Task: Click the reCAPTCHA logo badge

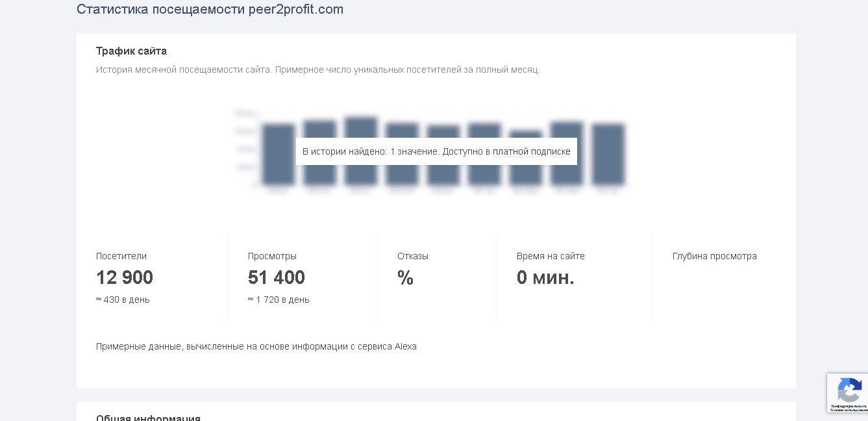Action: pos(849,390)
